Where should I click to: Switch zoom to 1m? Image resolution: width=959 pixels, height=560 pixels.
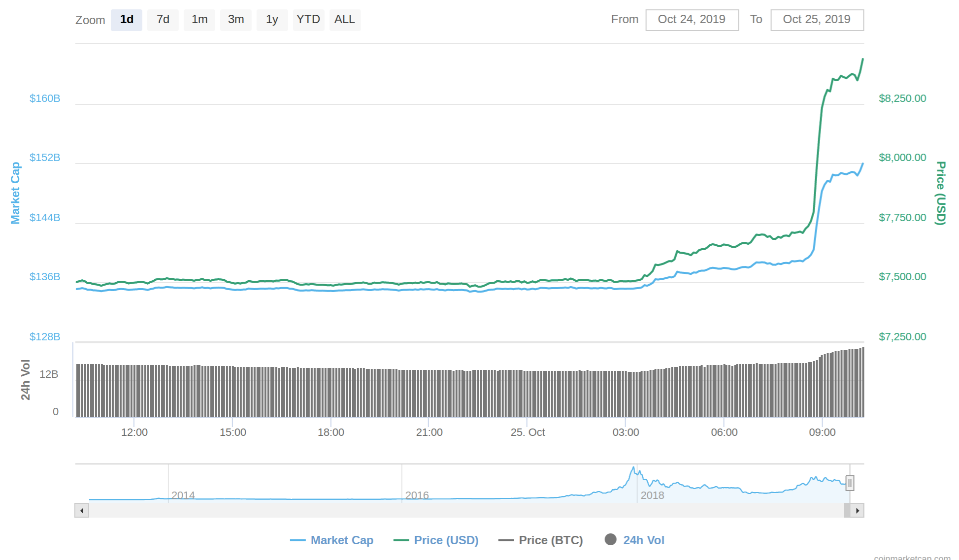pos(199,20)
